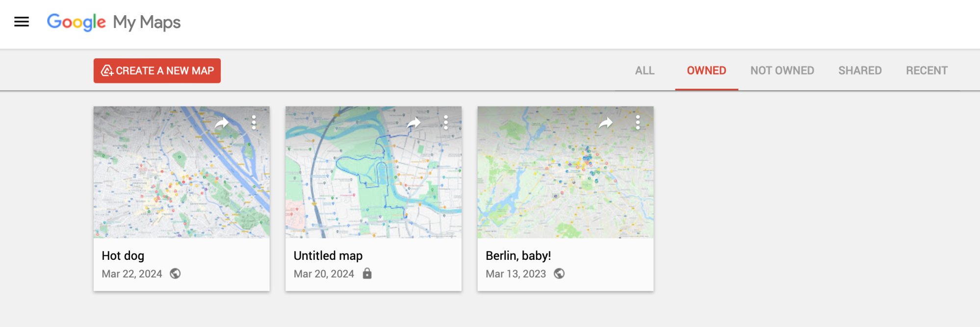Switch to the ALL tab
Screen dimensions: 980x327
tap(645, 71)
